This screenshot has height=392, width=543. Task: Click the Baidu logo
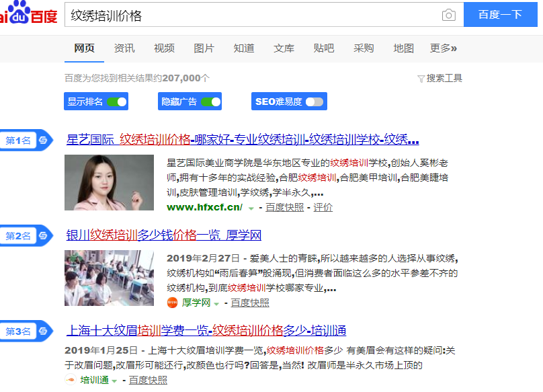(x=28, y=13)
